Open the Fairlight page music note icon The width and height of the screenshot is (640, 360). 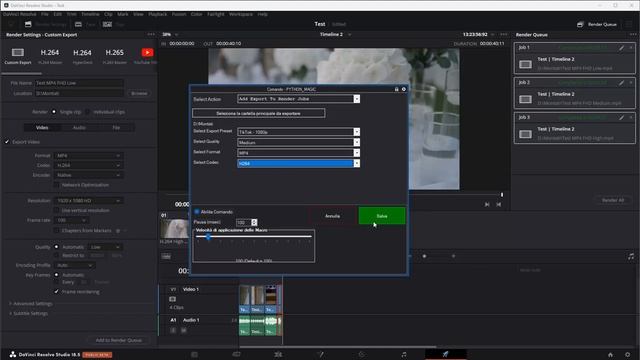404,354
